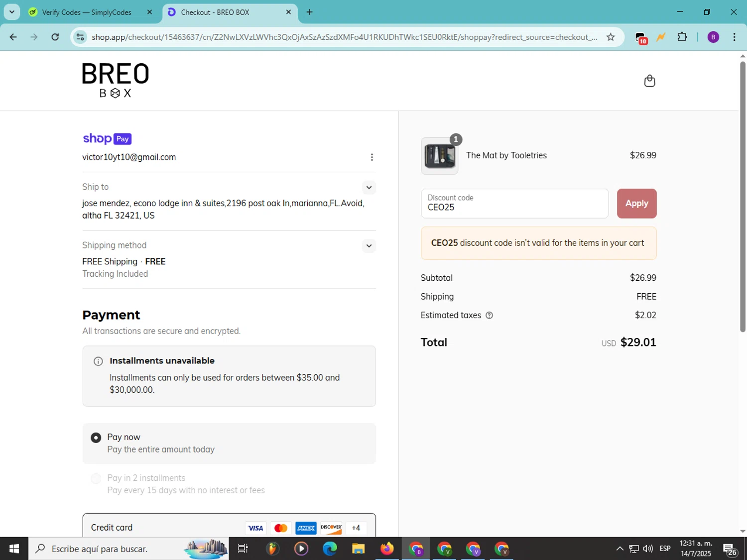Click the Total $29.01 amount
The width and height of the screenshot is (747, 560).
(x=638, y=342)
